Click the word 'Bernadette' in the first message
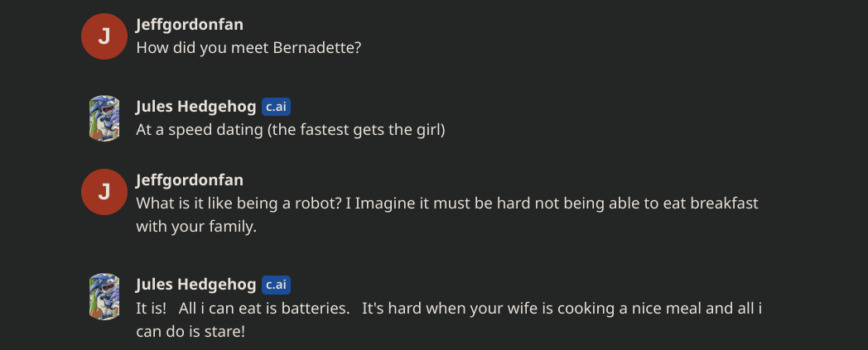This screenshot has height=350, width=868. [317, 48]
